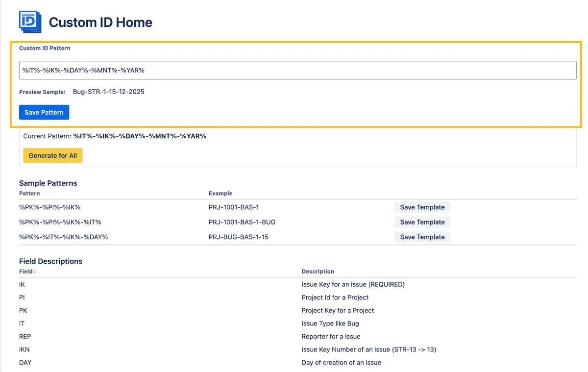The image size is (588, 372).
Task: Click the Pattern column header
Action: tap(29, 194)
